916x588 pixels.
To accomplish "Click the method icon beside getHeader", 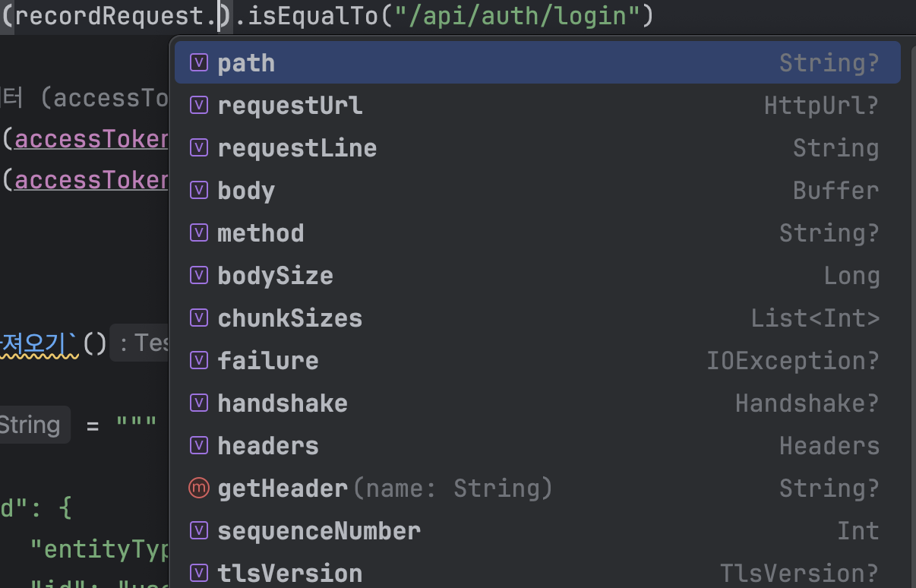I will [198, 488].
